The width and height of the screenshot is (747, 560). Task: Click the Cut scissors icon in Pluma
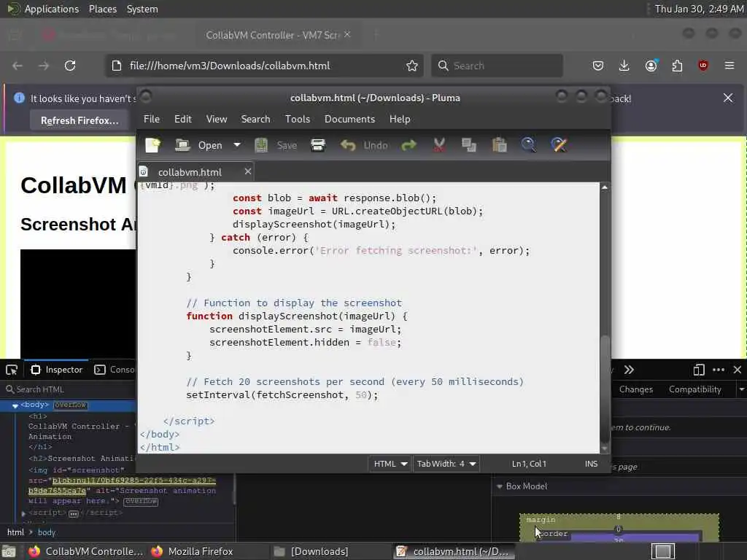439,145
